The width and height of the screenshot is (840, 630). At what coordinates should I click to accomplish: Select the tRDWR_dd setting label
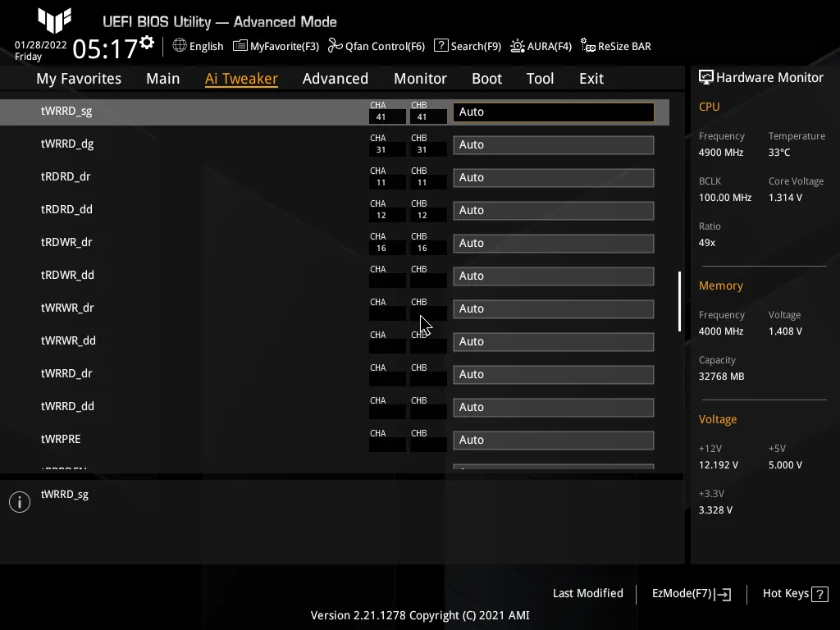point(67,275)
